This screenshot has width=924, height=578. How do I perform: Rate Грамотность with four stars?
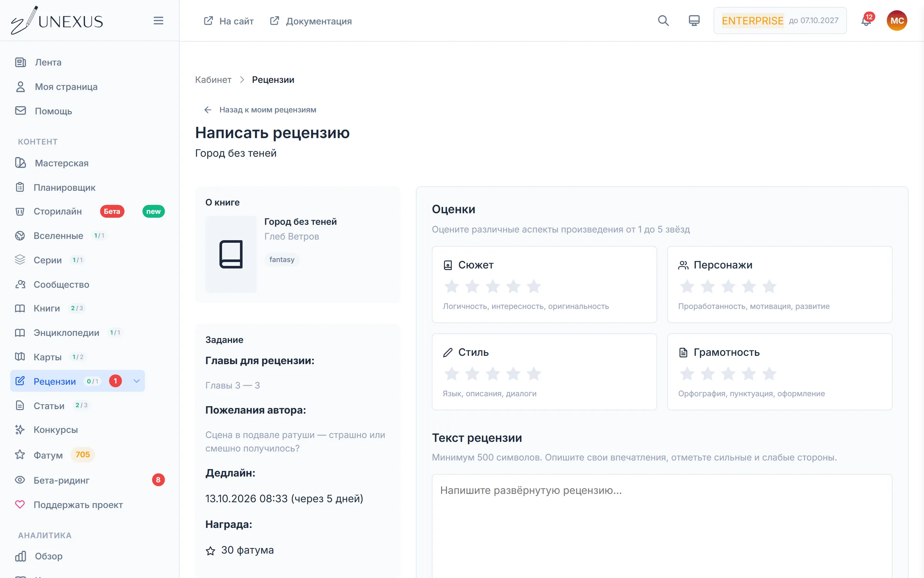[748, 374]
